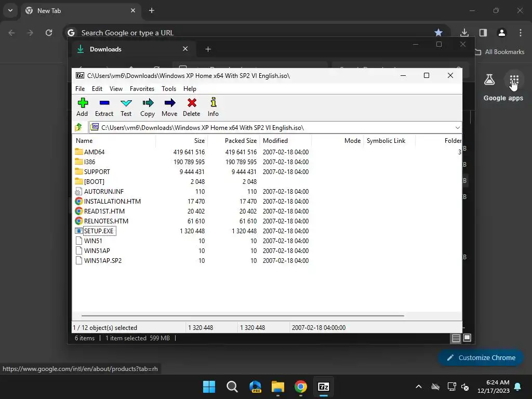This screenshot has width=532, height=399.
Task: Expand the 7-Zip address path dropdown
Action: pos(457,128)
